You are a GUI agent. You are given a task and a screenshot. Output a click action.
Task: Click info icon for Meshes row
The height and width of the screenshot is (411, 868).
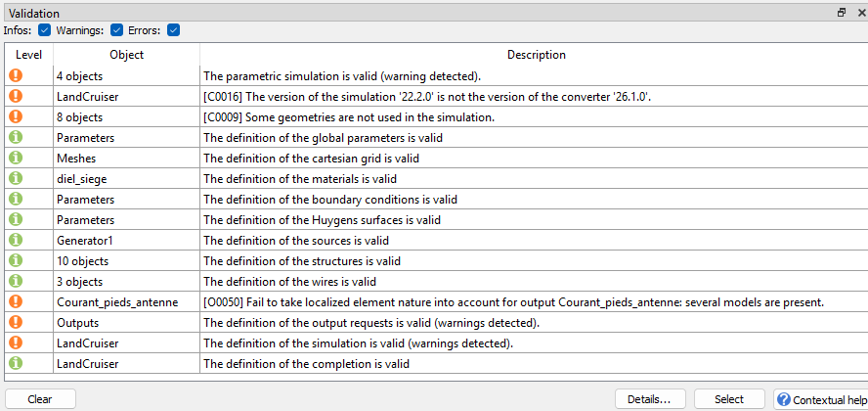16,158
